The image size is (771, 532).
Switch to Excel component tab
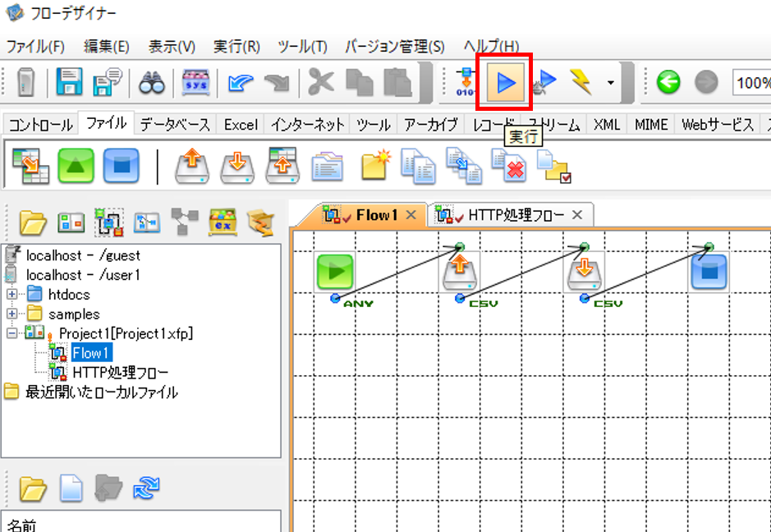point(241,125)
